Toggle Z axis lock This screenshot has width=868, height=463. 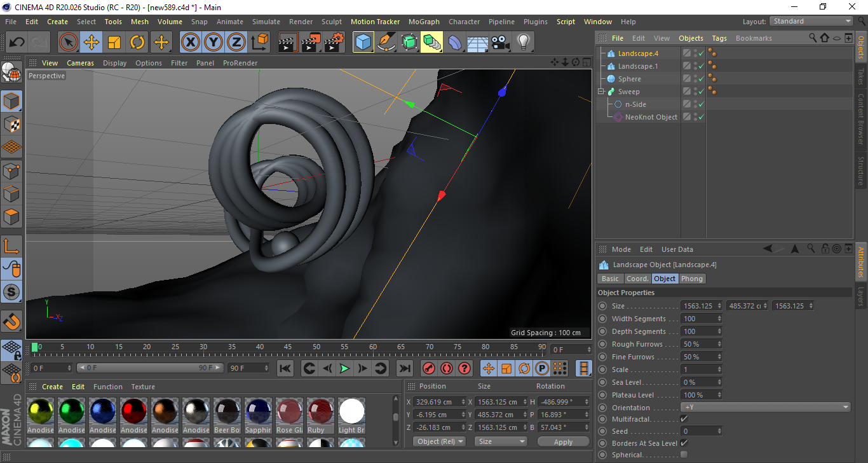(x=236, y=43)
